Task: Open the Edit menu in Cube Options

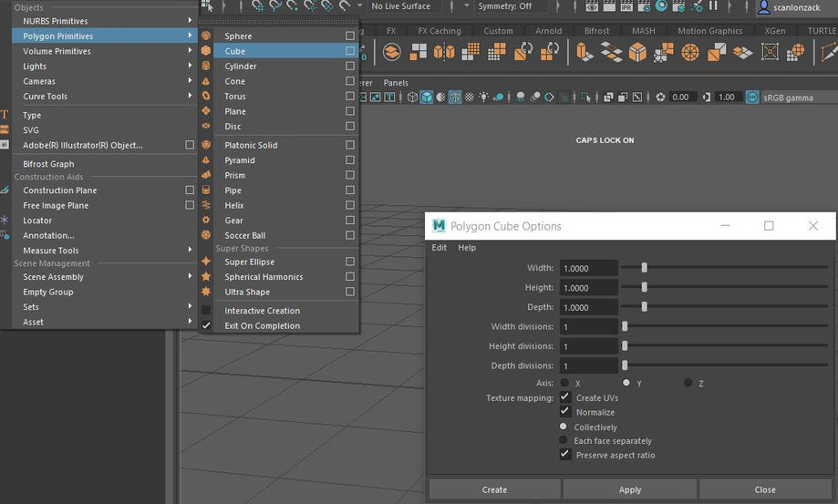Action: [440, 248]
